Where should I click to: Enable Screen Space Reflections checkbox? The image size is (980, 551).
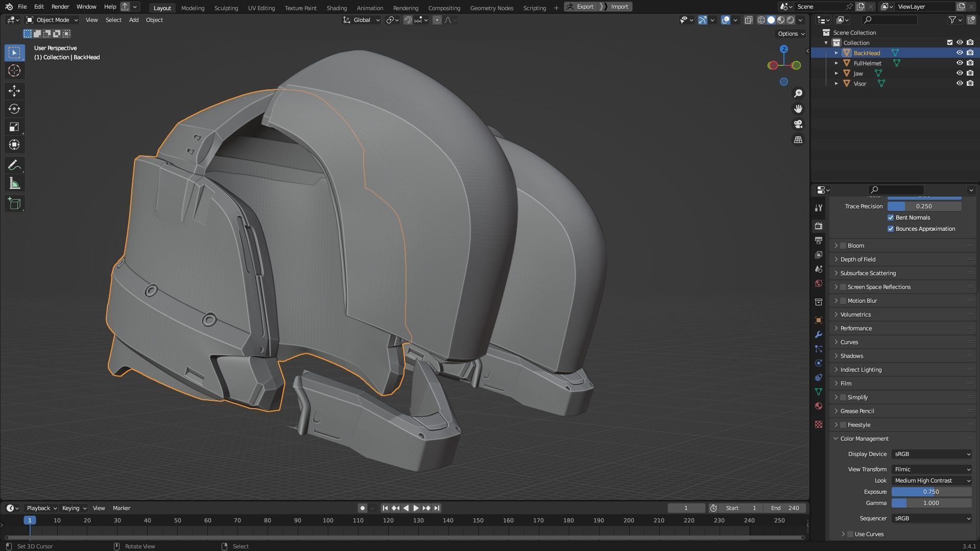coord(843,287)
